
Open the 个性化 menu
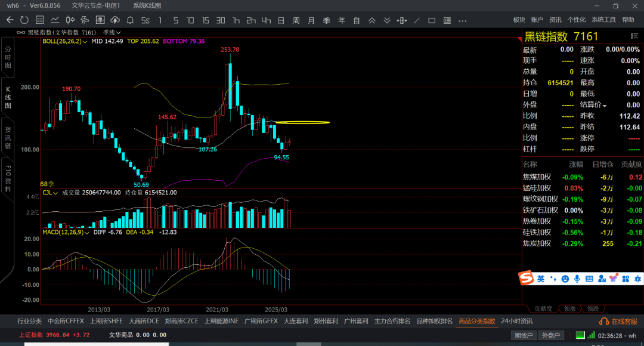(x=576, y=20)
